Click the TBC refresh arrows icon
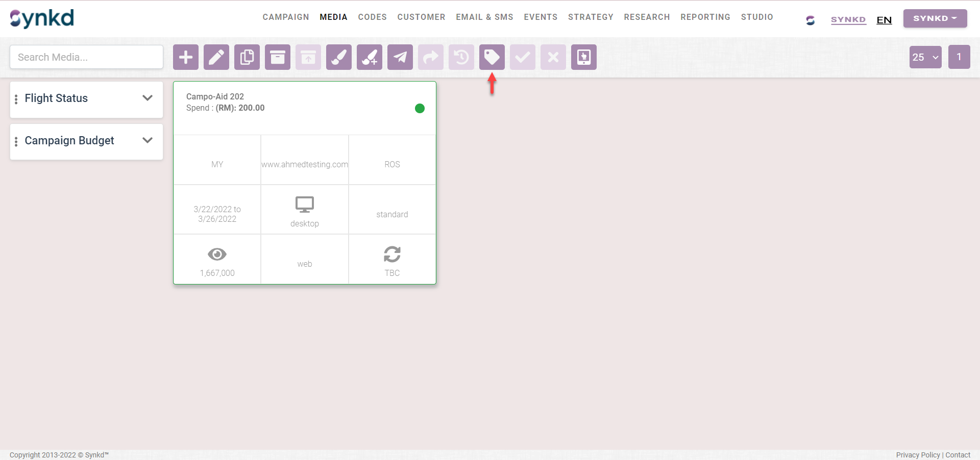 click(392, 254)
